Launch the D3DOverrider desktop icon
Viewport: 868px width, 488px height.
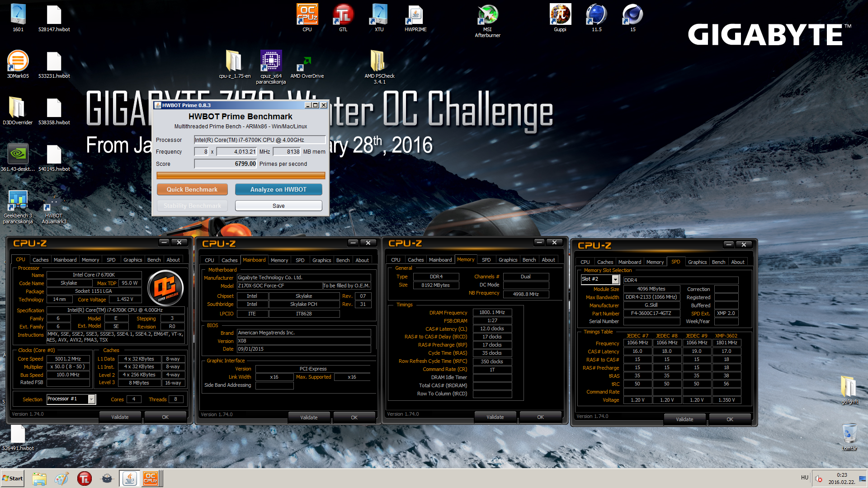18,111
